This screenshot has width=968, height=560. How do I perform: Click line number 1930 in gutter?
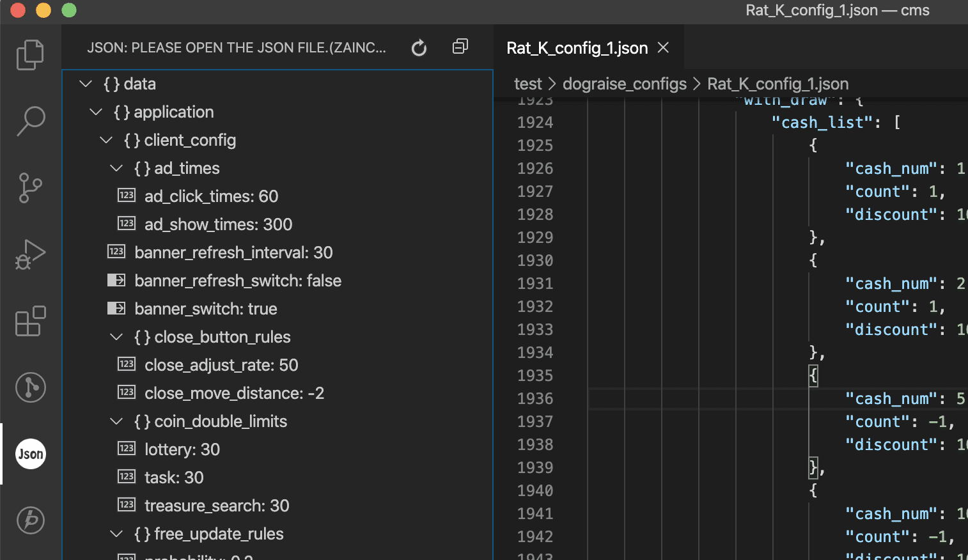tap(535, 260)
